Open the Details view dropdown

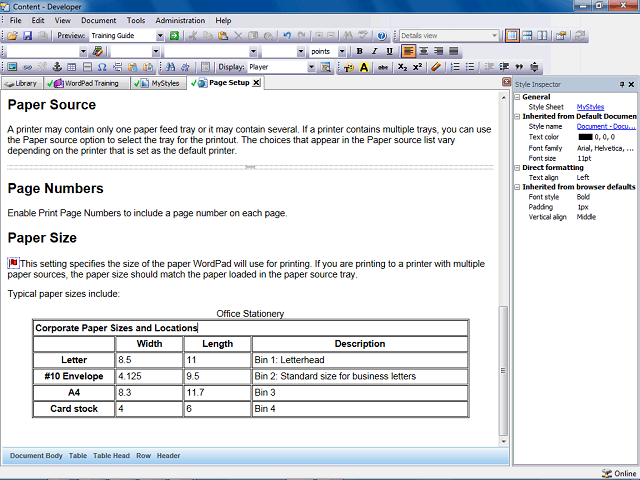click(x=494, y=36)
